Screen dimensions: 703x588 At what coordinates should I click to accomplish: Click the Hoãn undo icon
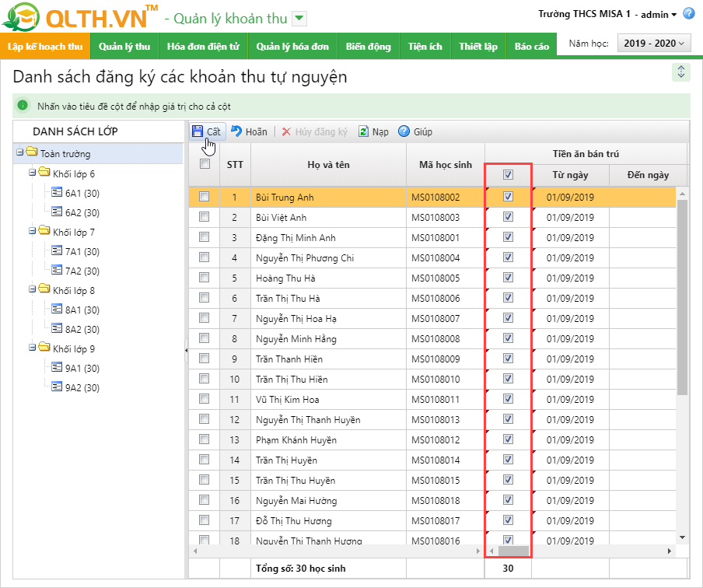coord(236,131)
